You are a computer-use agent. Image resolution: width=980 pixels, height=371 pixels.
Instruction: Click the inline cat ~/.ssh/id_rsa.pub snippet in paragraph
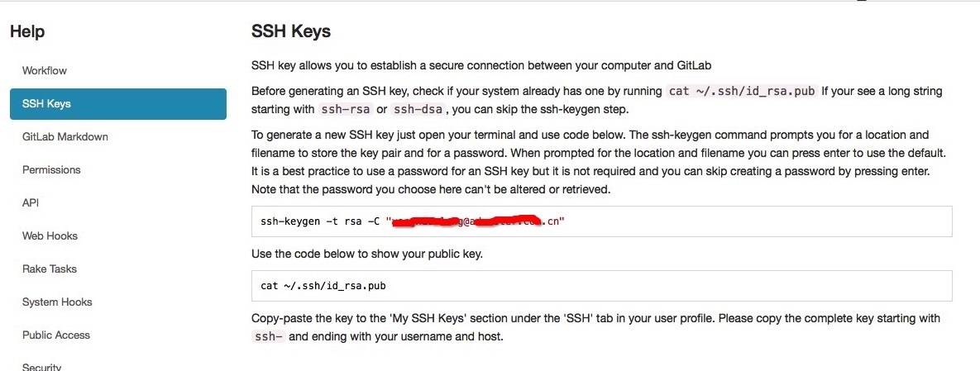pos(742,91)
